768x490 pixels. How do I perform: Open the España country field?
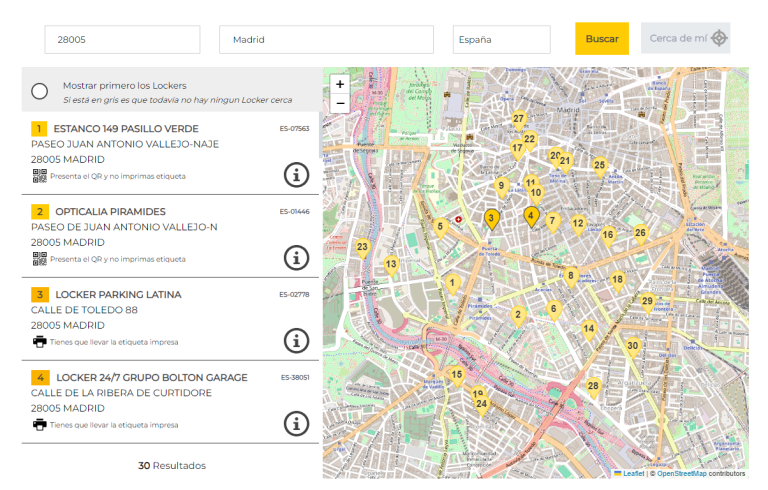tap(502, 40)
